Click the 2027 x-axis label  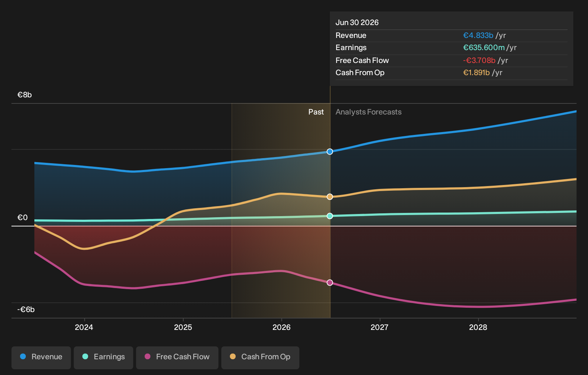point(380,327)
